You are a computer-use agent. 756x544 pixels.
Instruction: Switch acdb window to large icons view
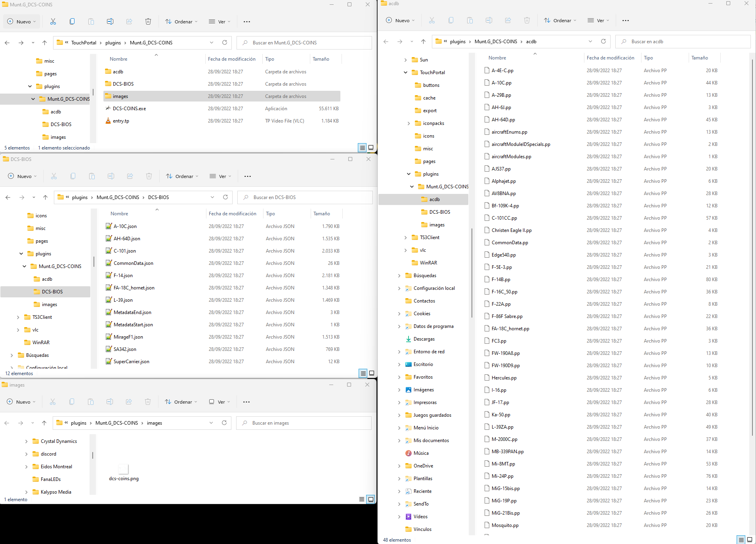750,540
